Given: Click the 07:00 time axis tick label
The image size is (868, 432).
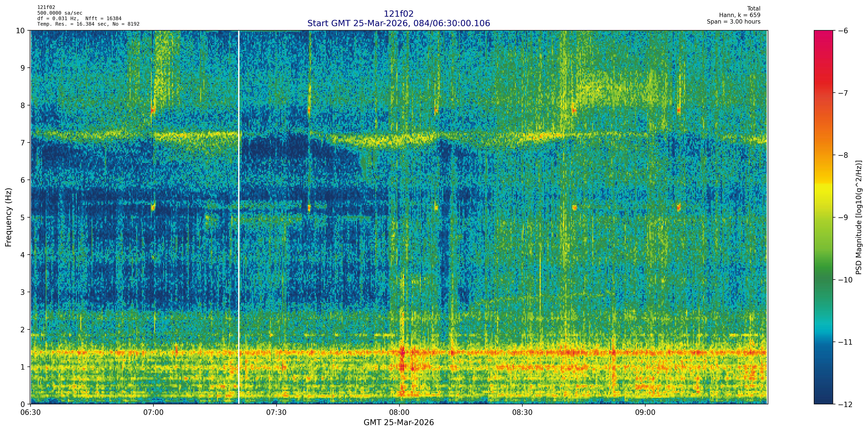Looking at the screenshot, I should tap(153, 413).
